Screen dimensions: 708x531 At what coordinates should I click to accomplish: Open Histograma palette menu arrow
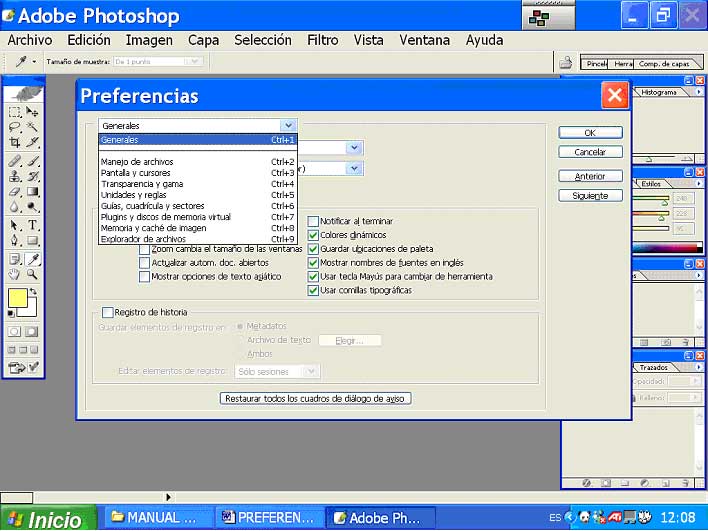[x=699, y=92]
